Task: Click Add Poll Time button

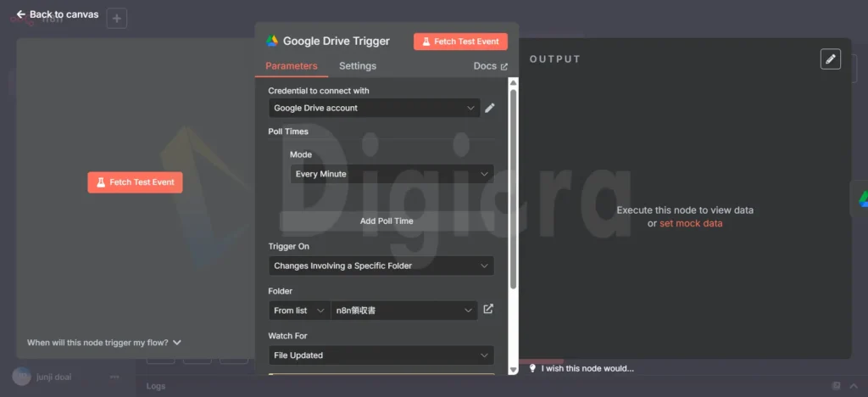Action: (x=387, y=221)
